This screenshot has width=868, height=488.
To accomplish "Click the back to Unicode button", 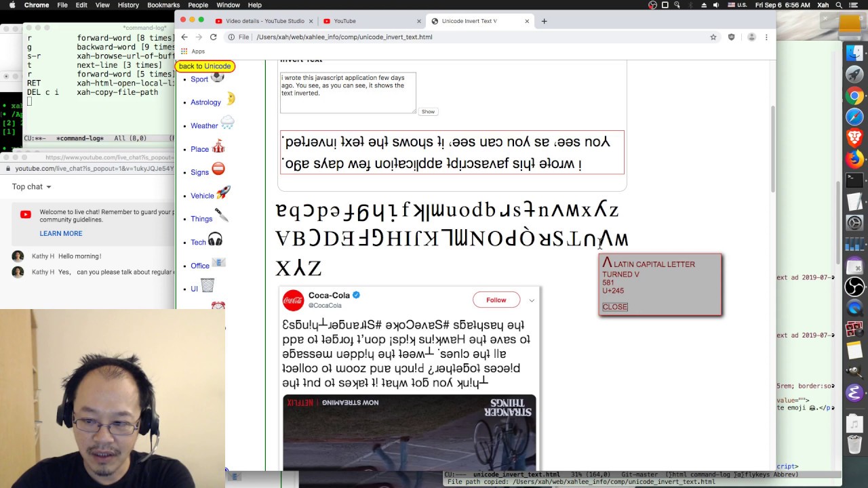I will pyautogui.click(x=205, y=66).
